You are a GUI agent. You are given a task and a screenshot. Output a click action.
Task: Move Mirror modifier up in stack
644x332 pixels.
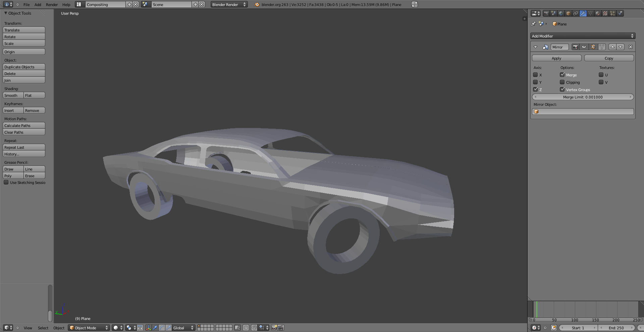(x=612, y=47)
